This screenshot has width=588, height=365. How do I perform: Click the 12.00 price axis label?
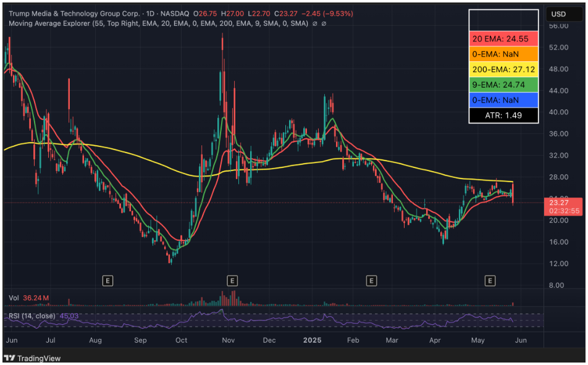(559, 264)
